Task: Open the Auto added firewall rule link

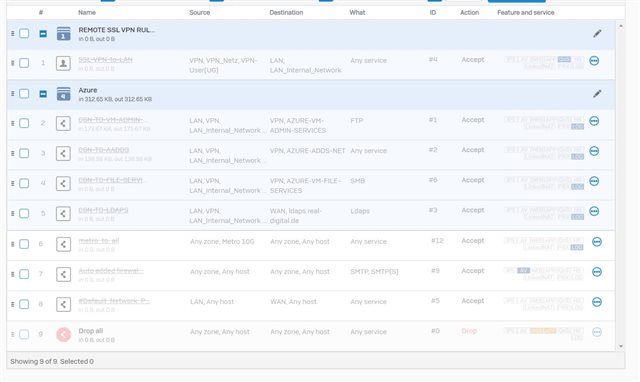Action: tap(111, 271)
